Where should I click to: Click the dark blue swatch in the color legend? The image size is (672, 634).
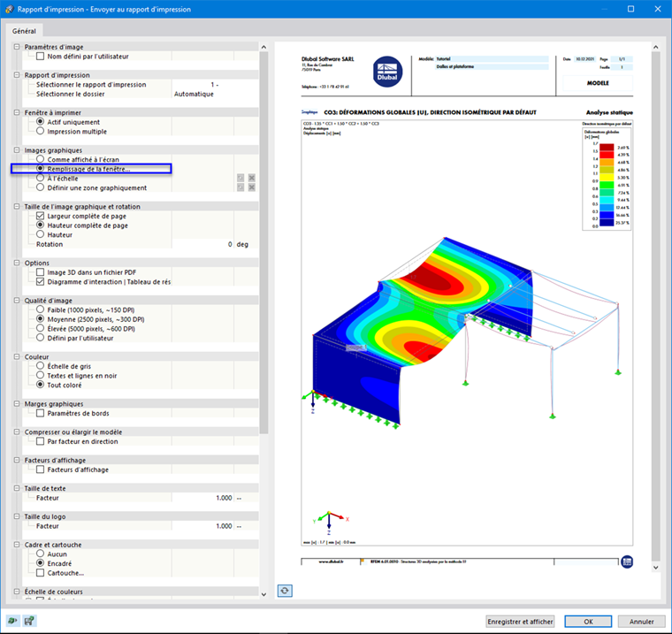pyautogui.click(x=607, y=223)
